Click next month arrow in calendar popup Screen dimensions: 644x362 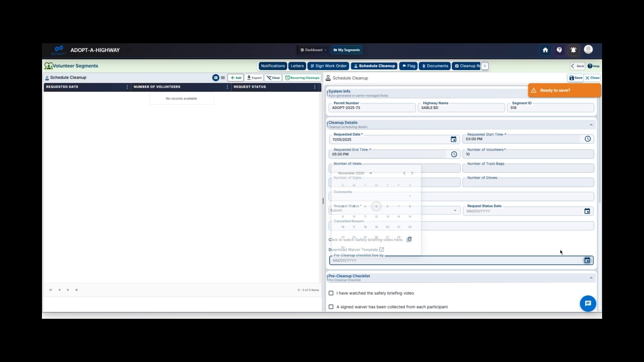click(x=412, y=173)
